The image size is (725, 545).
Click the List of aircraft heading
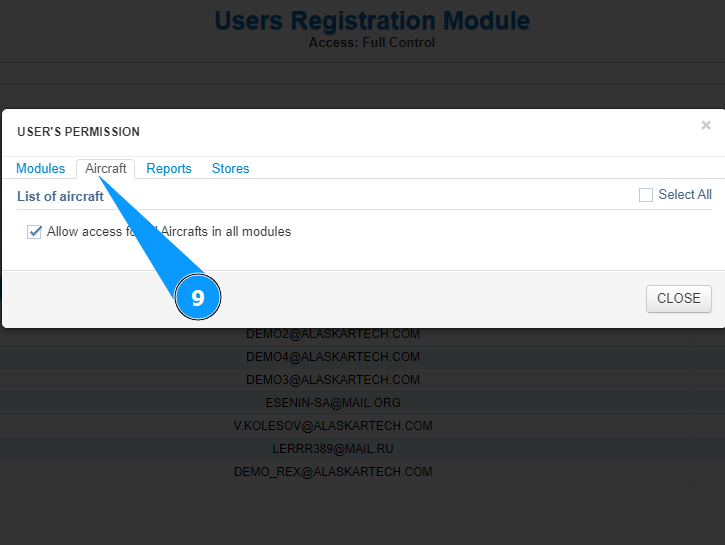[61, 197]
